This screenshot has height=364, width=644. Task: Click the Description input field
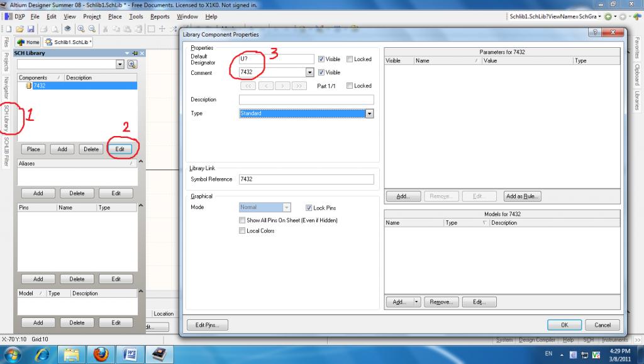pyautogui.click(x=306, y=100)
